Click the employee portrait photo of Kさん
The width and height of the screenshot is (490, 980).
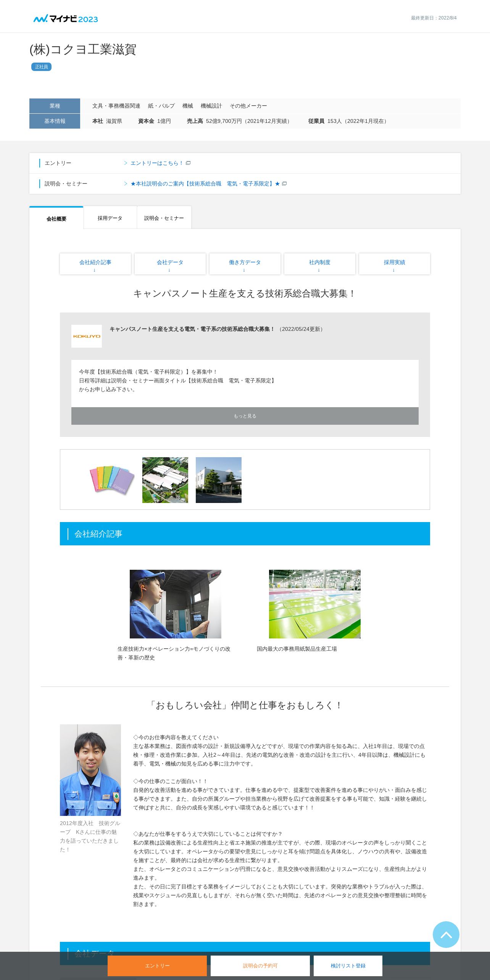point(90,770)
